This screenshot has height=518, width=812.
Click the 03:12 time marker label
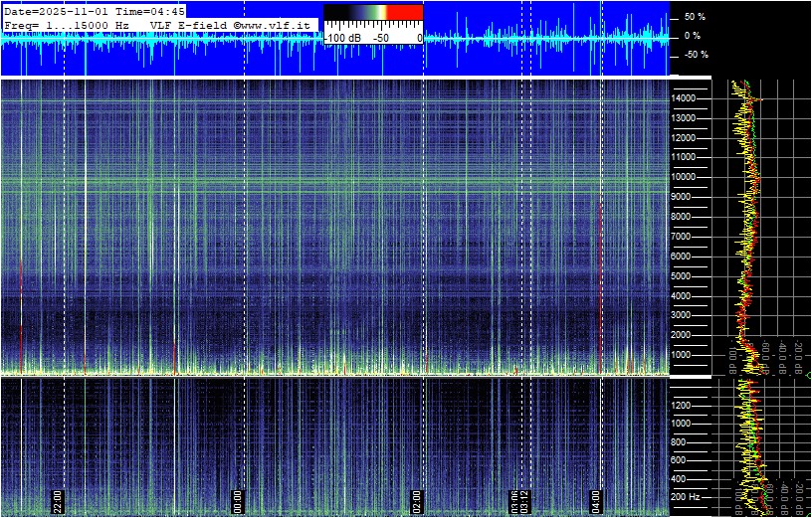pyautogui.click(x=523, y=500)
